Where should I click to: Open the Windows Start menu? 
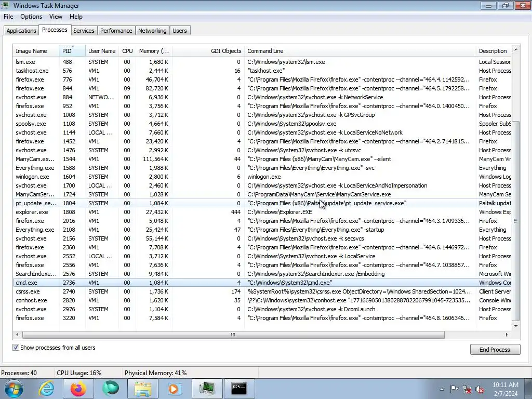pos(14,389)
